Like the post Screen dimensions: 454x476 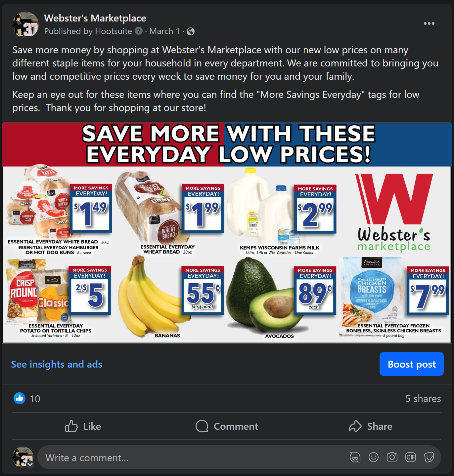pos(83,426)
